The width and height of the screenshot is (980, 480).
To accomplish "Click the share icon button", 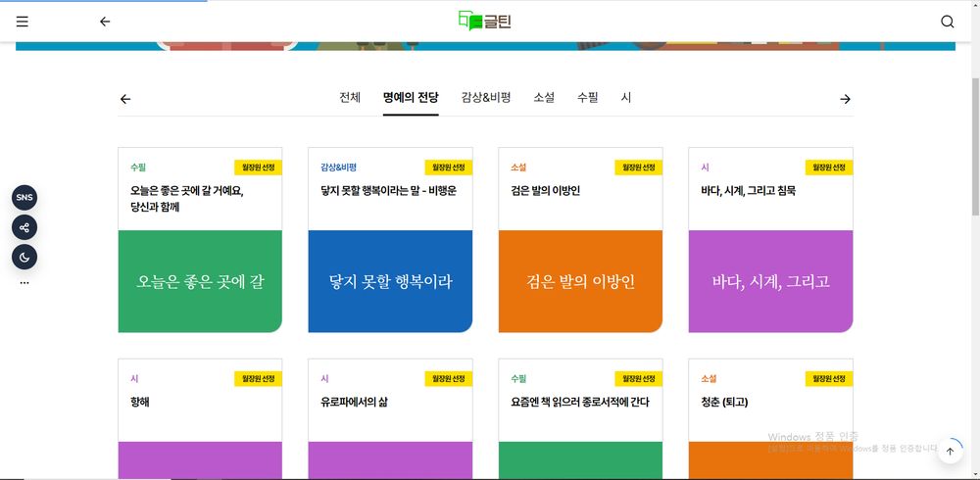I will point(24,227).
